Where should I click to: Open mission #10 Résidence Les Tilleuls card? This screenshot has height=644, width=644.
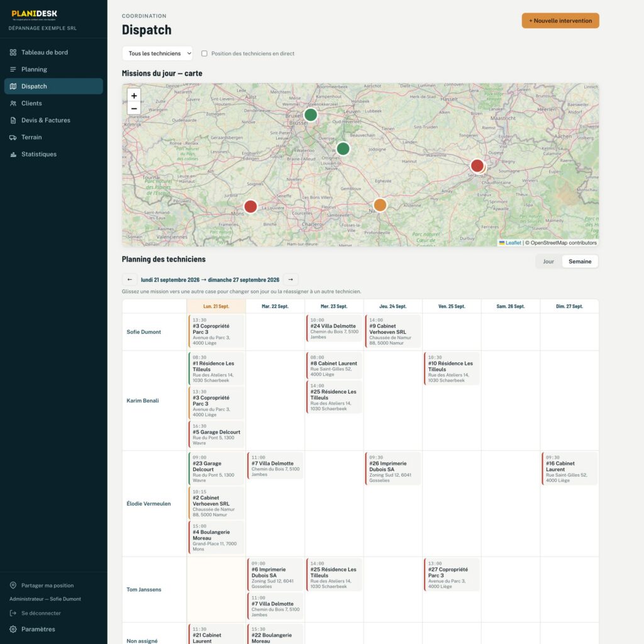click(x=452, y=369)
